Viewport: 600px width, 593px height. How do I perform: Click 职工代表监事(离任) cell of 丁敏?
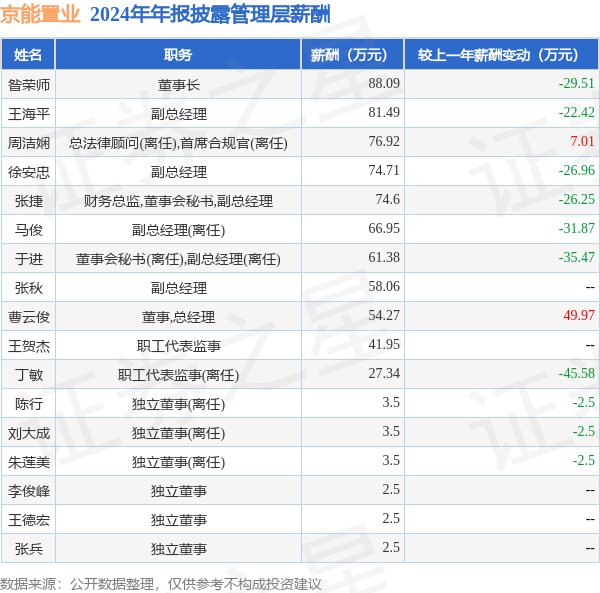click(178, 375)
